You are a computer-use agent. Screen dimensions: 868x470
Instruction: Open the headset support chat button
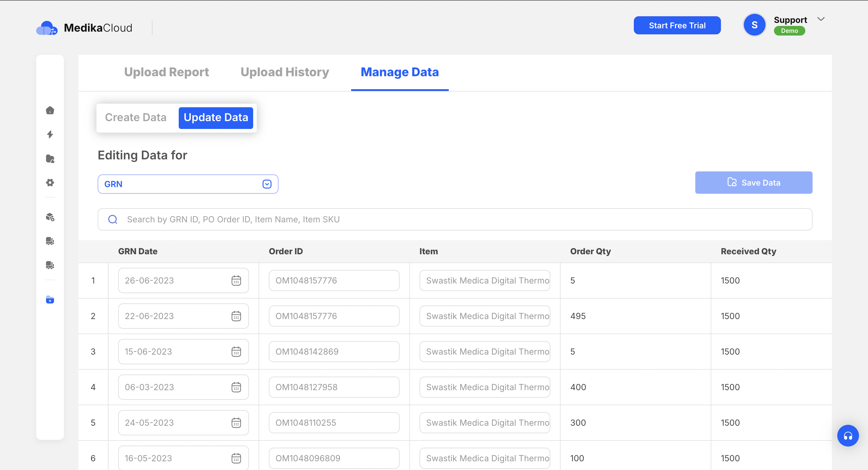pyautogui.click(x=848, y=436)
